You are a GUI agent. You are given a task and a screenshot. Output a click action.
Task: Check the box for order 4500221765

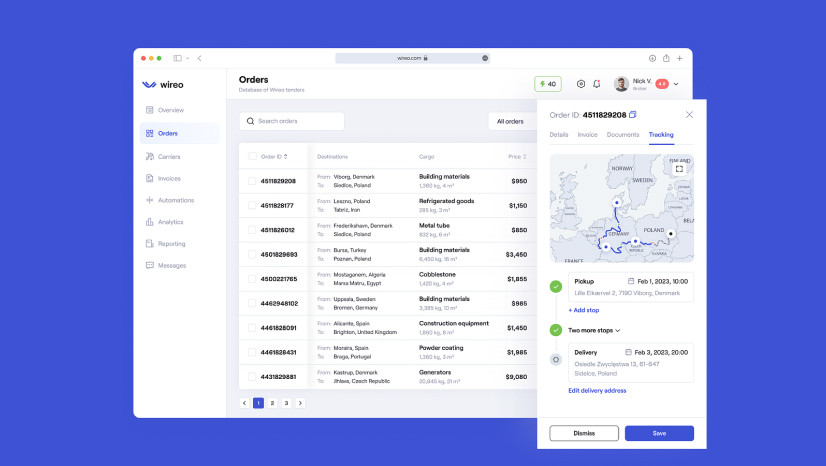(253, 279)
